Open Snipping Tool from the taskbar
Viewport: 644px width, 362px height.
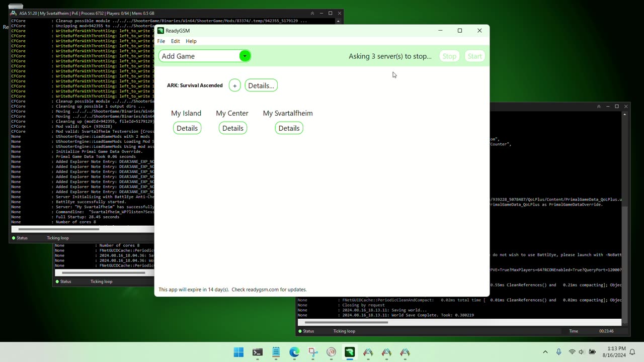pos(313,352)
